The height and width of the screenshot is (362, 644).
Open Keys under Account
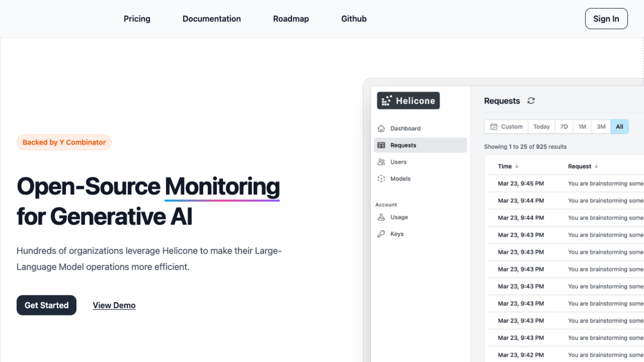(x=420, y=234)
